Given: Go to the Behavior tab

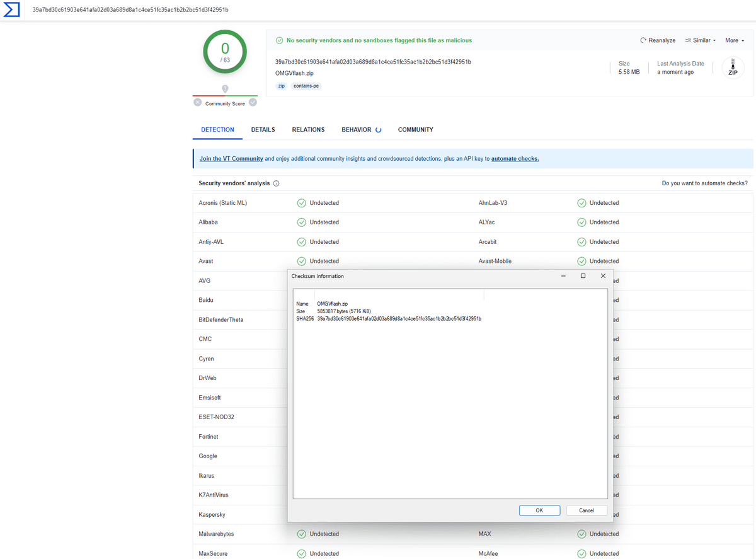Looking at the screenshot, I should click(x=357, y=130).
